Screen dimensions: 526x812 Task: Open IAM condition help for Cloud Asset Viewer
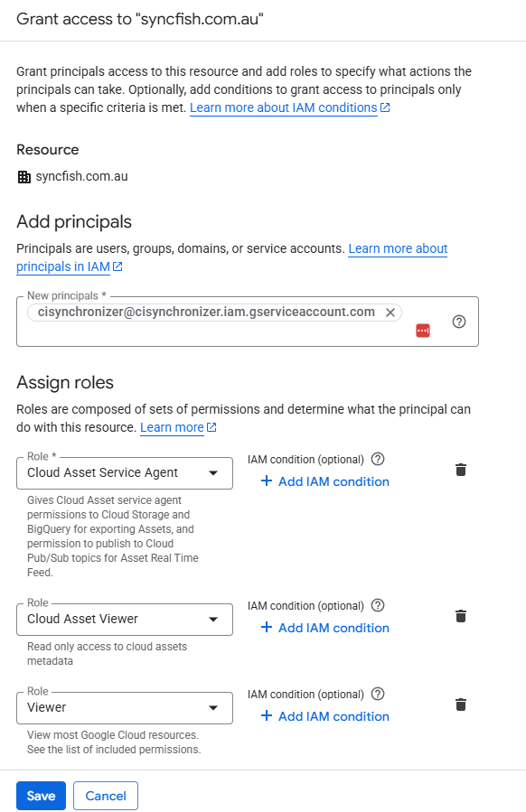379,605
